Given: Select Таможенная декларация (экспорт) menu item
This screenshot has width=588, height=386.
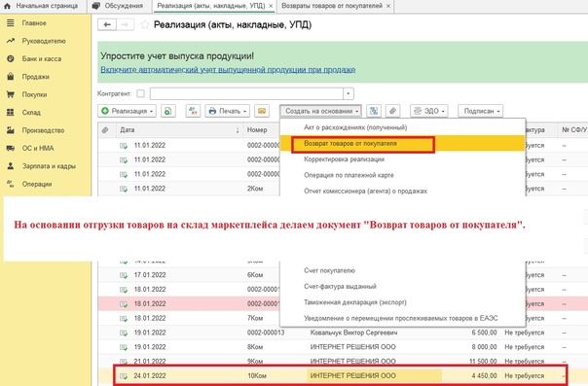Looking at the screenshot, I should pos(402,302).
